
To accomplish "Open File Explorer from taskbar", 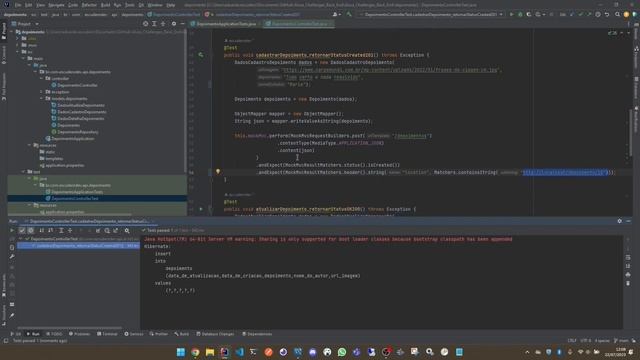I will (210, 352).
